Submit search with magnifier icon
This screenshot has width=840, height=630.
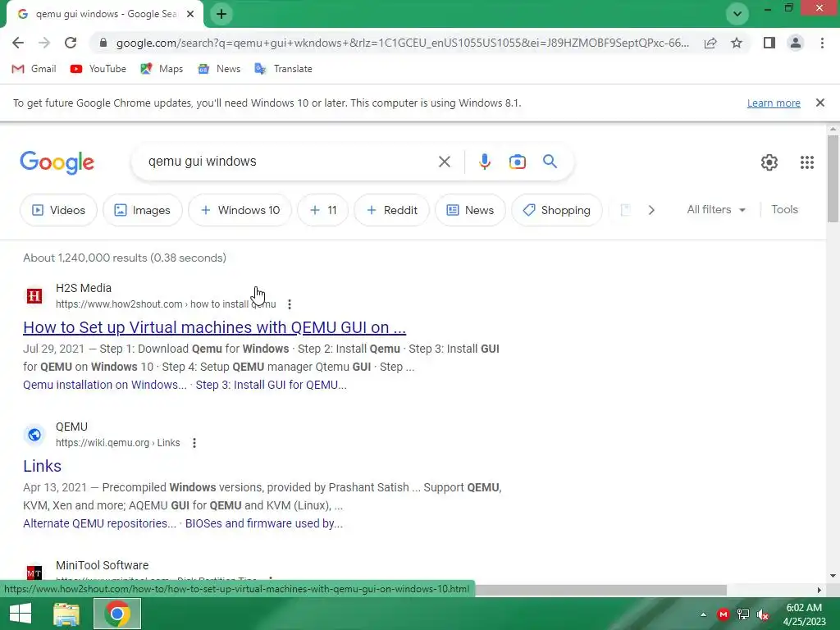click(x=550, y=162)
